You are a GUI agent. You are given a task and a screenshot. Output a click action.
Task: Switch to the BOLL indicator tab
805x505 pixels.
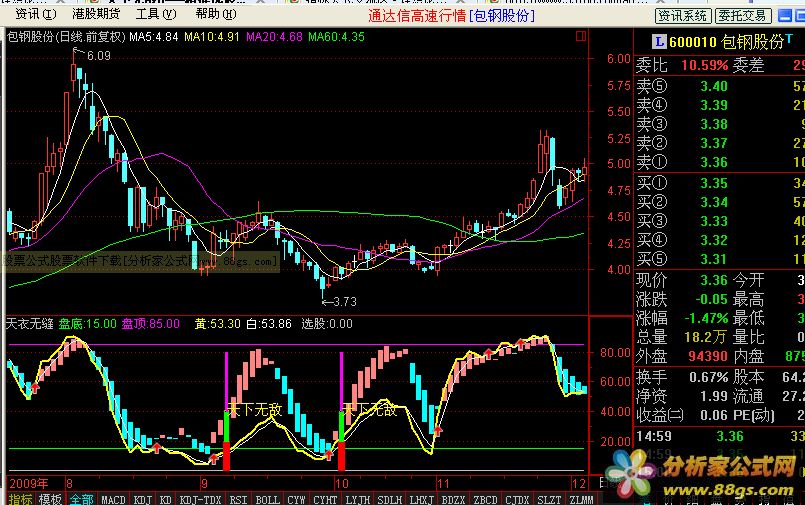pyautogui.click(x=267, y=499)
